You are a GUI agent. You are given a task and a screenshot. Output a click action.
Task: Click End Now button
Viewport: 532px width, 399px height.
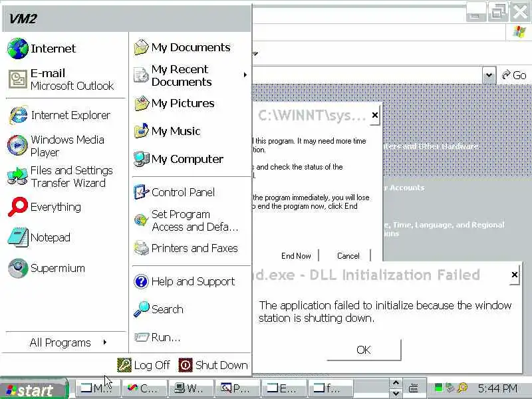[x=296, y=256]
